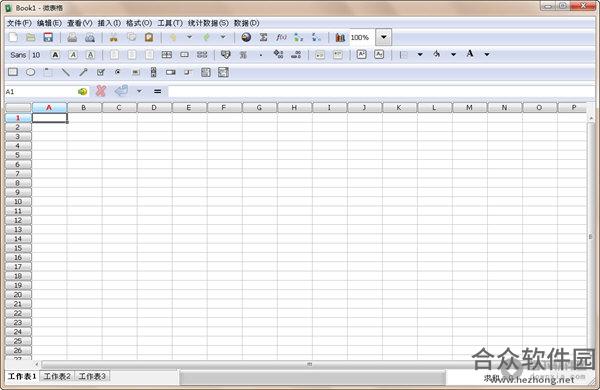Click the equals sign to enter formula

point(157,91)
